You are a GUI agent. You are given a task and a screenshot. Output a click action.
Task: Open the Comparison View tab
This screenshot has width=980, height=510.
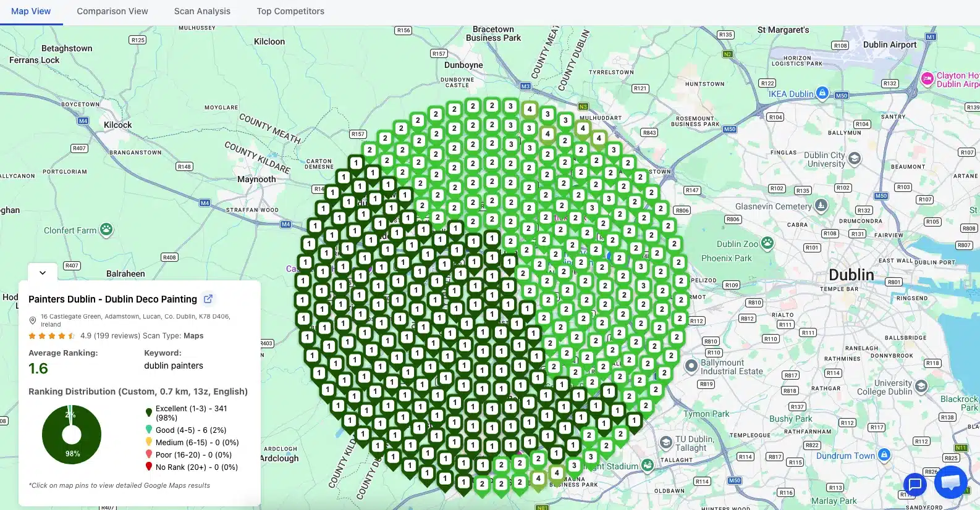point(112,11)
